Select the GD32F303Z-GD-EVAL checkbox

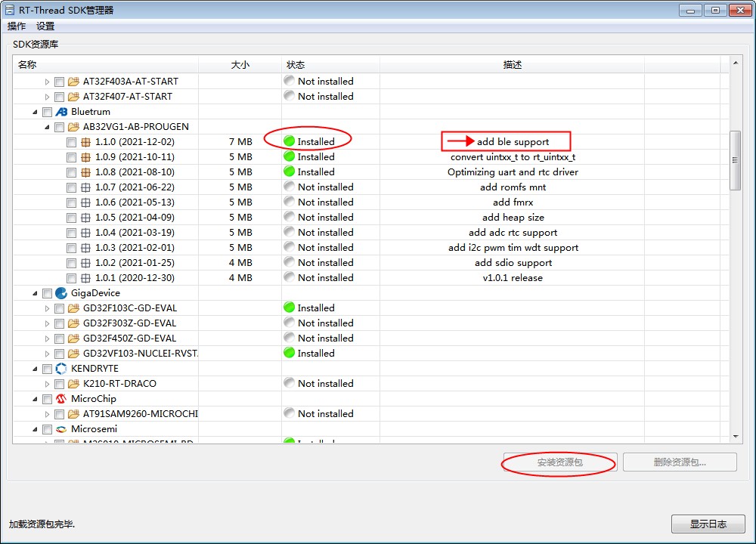[x=59, y=323]
